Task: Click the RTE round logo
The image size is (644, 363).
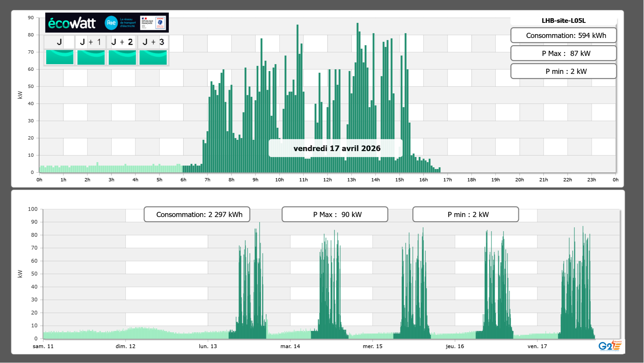Action: pos(111,23)
